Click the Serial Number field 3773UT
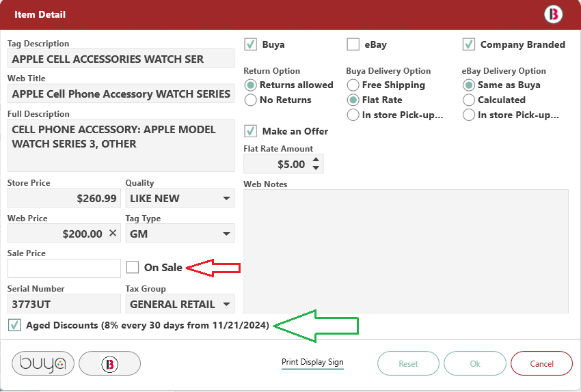This screenshot has width=581, height=392. (64, 304)
